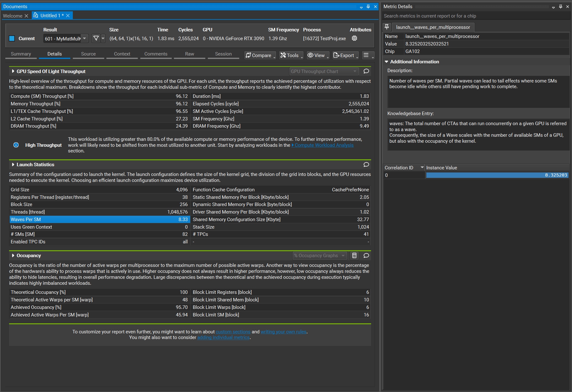Open the hamburger options menu
The height and width of the screenshot is (392, 572).
368,55
